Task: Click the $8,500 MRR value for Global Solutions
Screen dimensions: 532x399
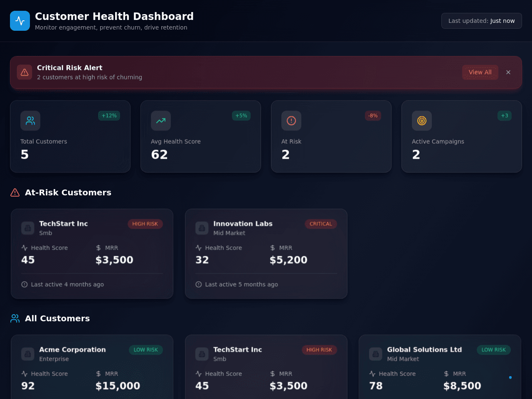Action: point(462,386)
